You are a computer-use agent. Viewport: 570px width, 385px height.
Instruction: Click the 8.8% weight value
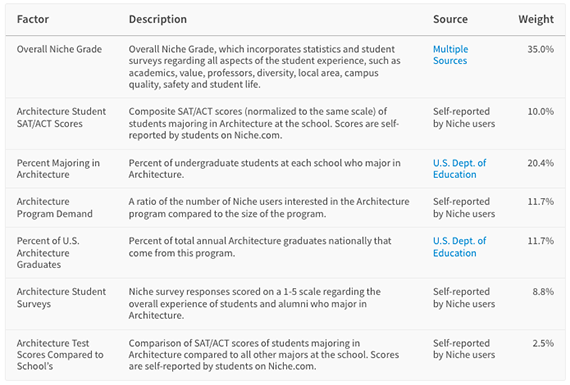tap(543, 292)
